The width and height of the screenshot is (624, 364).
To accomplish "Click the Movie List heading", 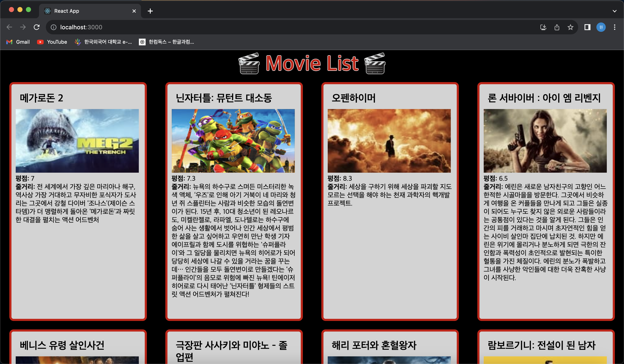I will [312, 63].
